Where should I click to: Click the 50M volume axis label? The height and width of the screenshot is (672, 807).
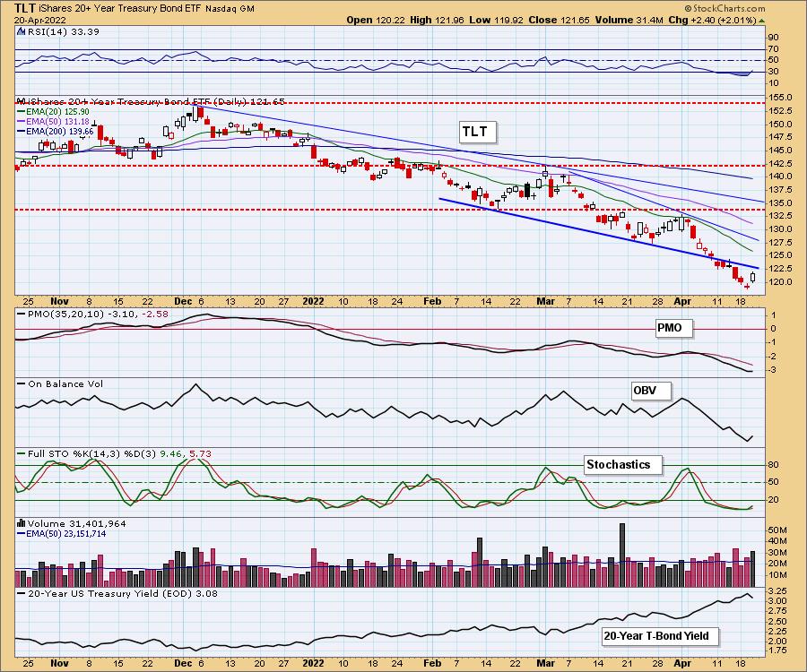pyautogui.click(x=777, y=530)
